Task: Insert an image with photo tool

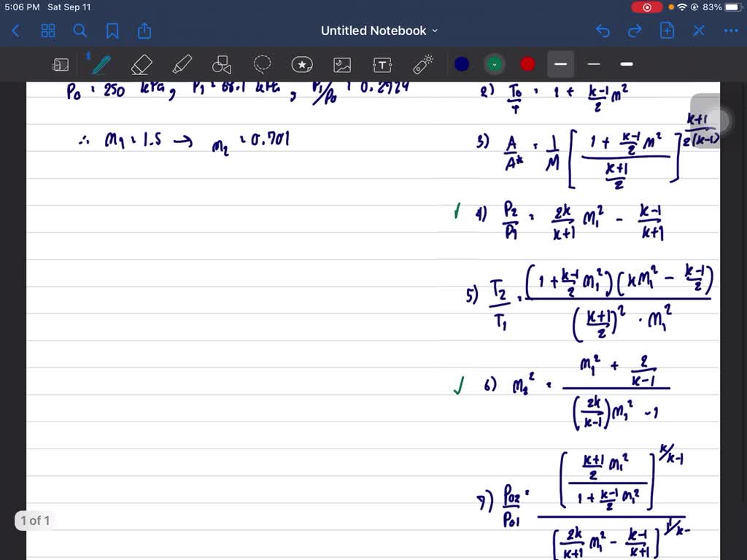Action: point(342,65)
